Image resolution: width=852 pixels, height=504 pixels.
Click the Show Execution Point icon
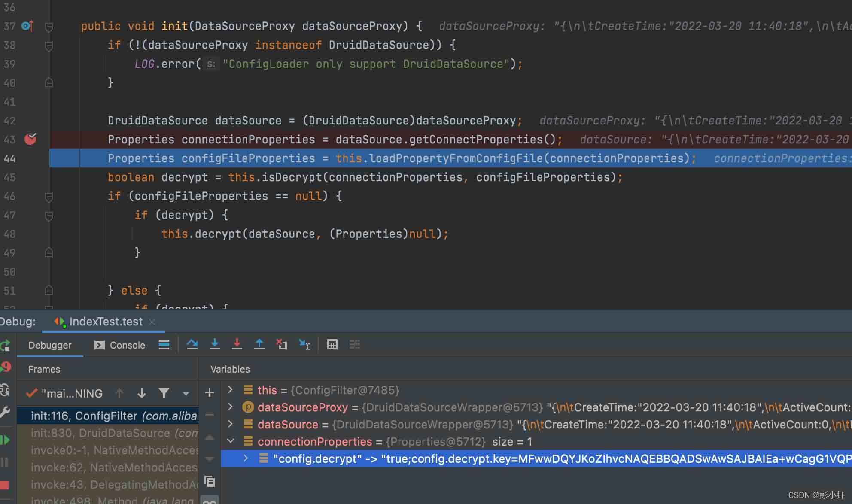coord(164,345)
